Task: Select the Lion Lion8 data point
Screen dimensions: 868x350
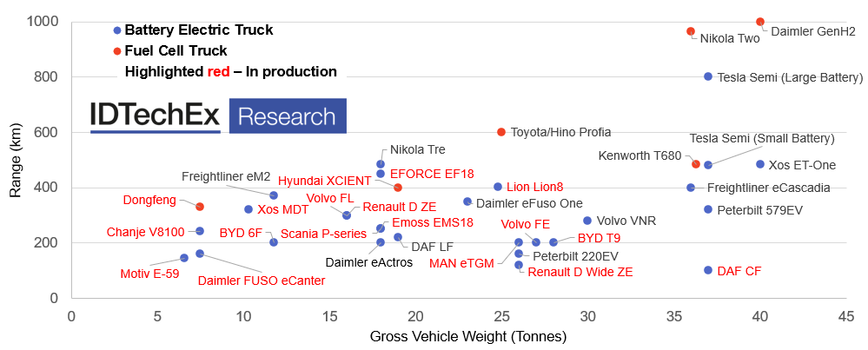Action: pyautogui.click(x=498, y=187)
